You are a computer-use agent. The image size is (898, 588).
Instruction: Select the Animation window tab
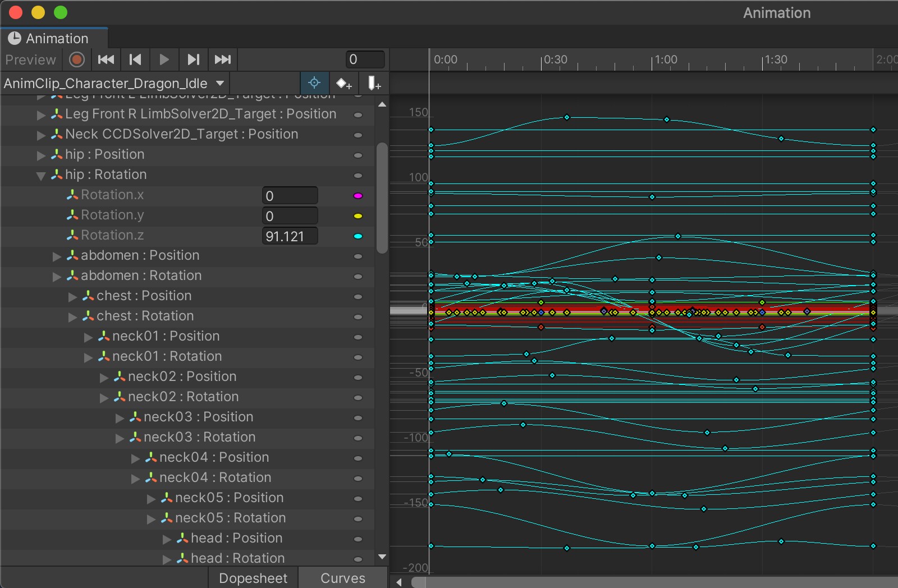pos(54,38)
